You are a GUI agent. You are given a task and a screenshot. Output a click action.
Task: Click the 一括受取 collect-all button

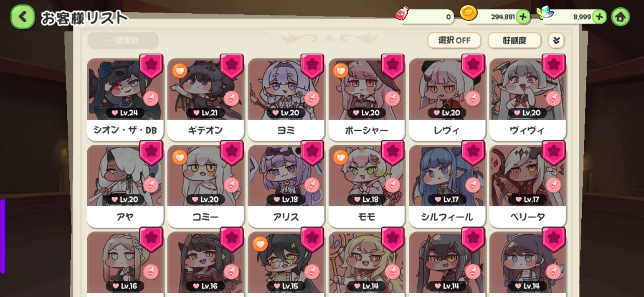click(123, 40)
